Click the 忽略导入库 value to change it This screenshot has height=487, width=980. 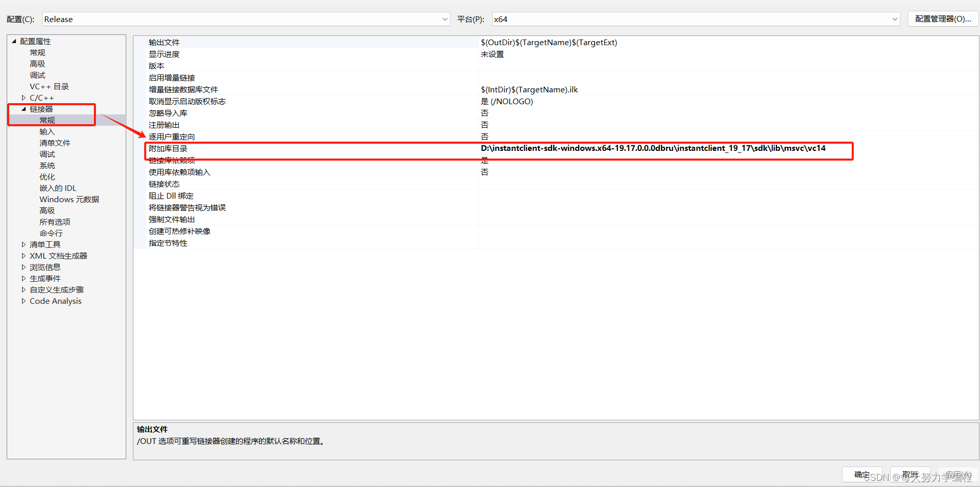click(485, 113)
